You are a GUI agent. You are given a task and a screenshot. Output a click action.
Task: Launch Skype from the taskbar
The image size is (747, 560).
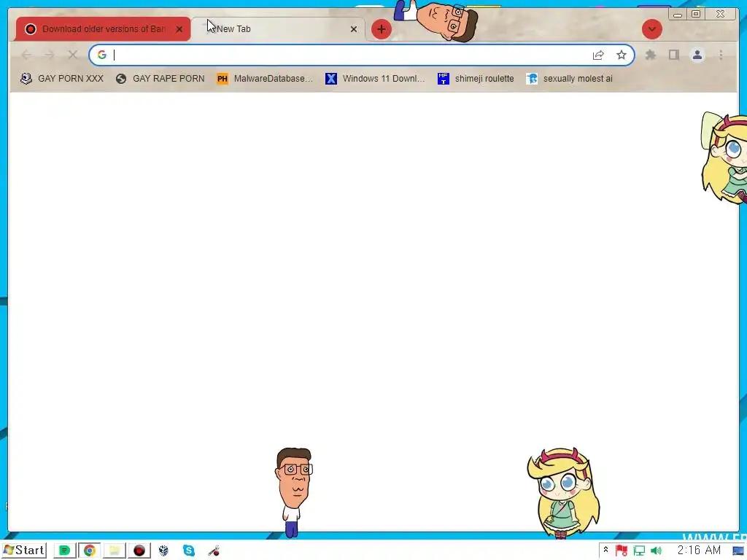click(x=189, y=551)
